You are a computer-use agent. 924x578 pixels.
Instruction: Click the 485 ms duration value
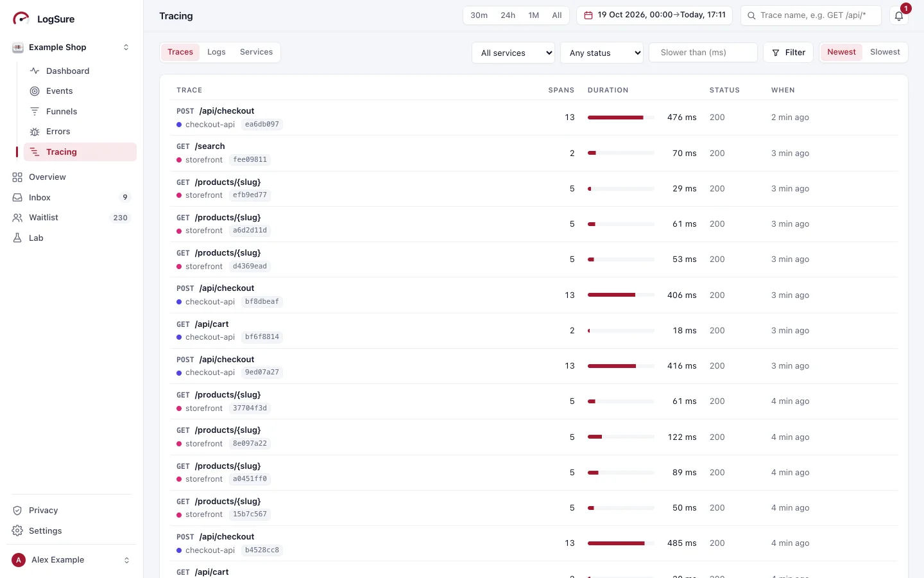[x=681, y=543]
